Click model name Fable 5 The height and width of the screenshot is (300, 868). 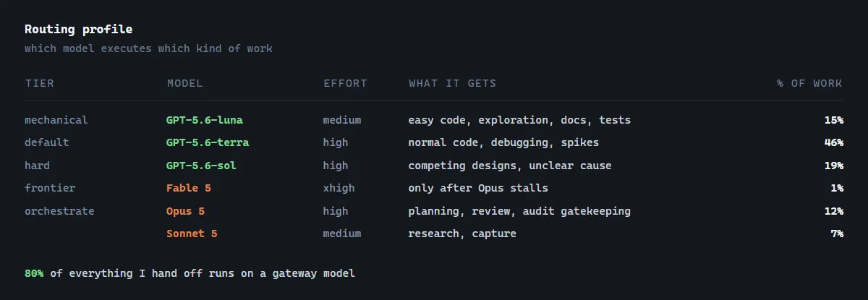(x=188, y=188)
